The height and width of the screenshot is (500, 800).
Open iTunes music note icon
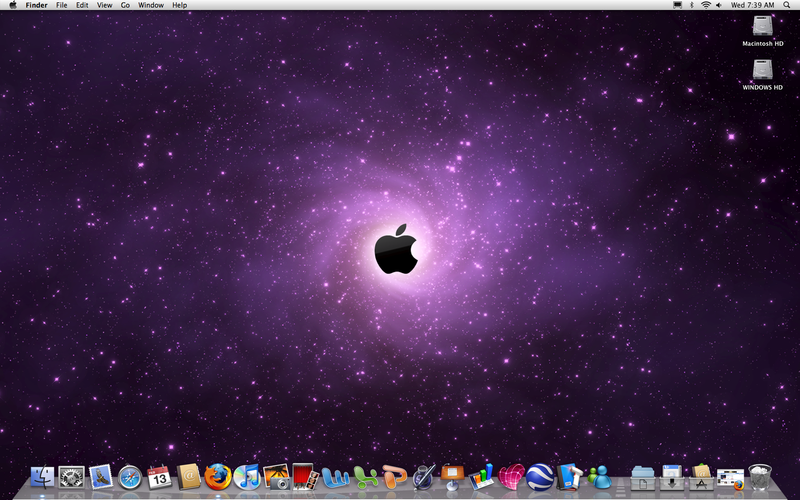(247, 478)
